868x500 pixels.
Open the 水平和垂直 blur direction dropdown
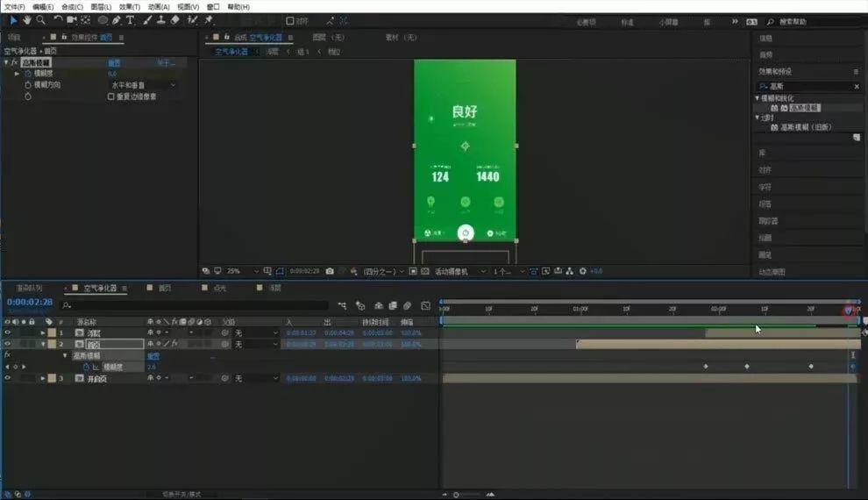144,85
